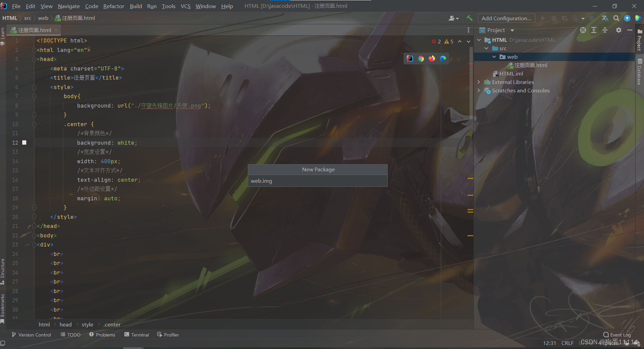Click yellow warning count indicator
The height and width of the screenshot is (349, 644).
click(449, 41)
